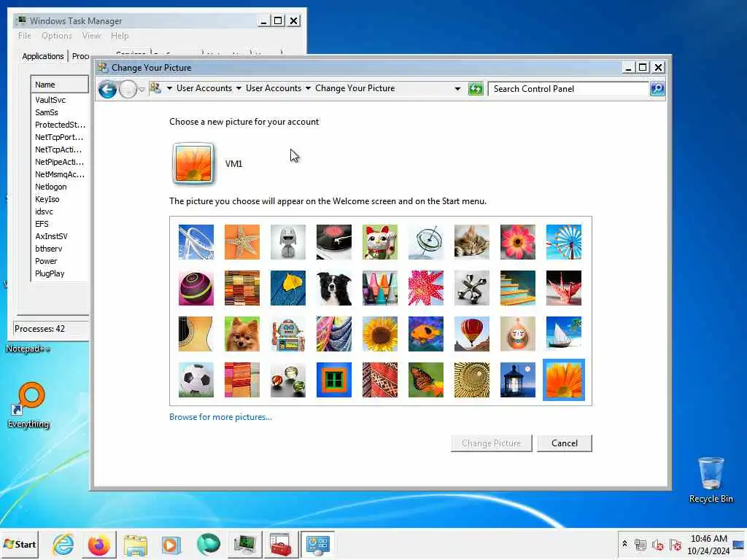The image size is (747, 560).
Task: Open the Help menu in Task Manager
Action: [120, 36]
